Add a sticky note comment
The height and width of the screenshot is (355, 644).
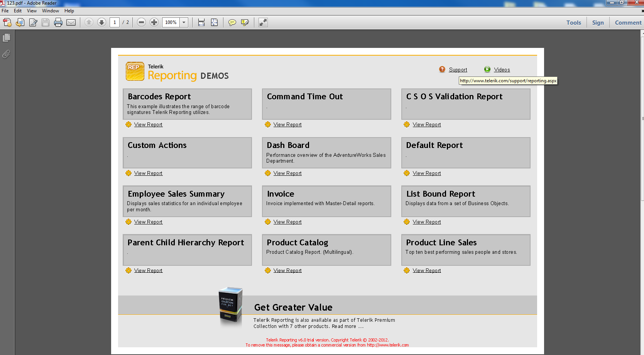[x=232, y=22]
